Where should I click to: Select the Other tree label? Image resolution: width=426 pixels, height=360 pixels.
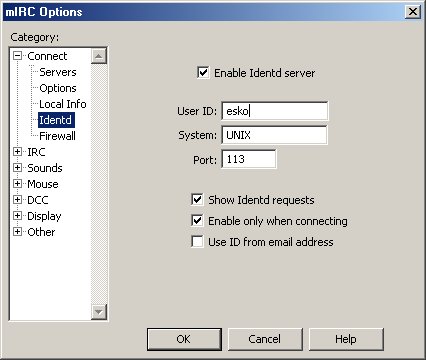(41, 232)
